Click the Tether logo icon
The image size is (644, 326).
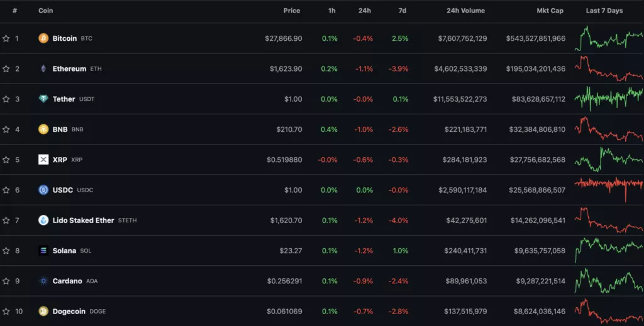pos(43,99)
